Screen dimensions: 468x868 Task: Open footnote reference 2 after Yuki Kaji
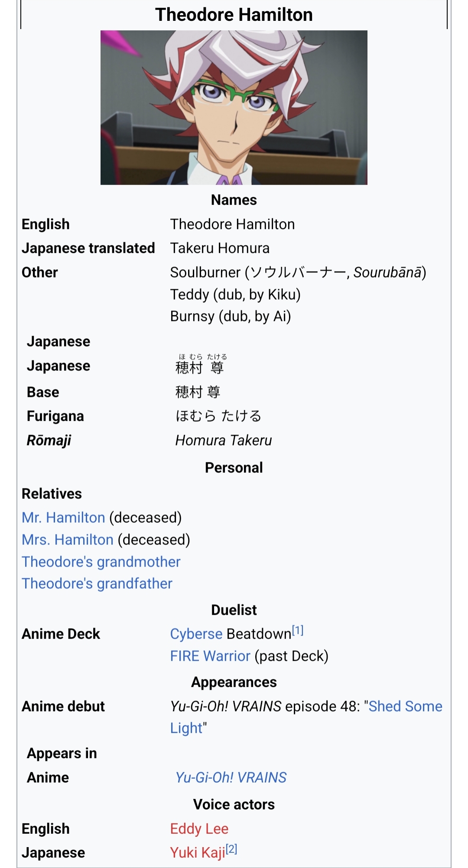coord(231,849)
